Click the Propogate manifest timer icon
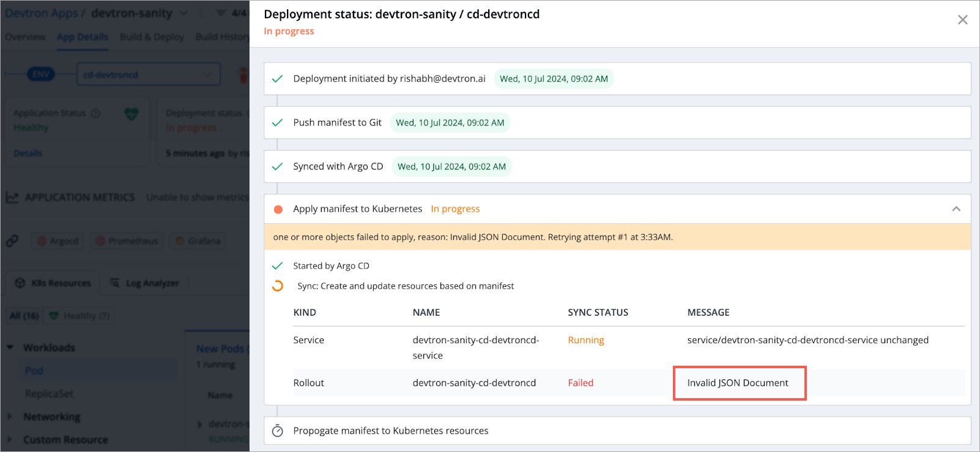The height and width of the screenshot is (452, 980). 278,431
